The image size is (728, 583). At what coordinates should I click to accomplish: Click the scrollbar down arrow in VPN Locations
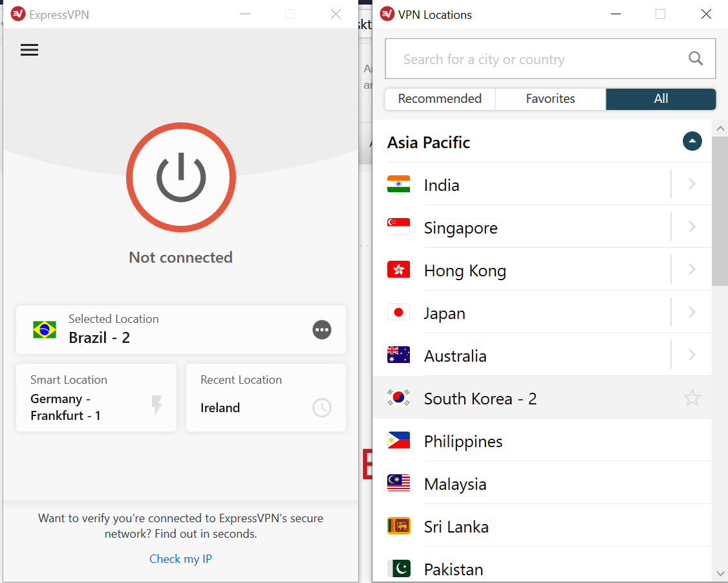(720, 574)
